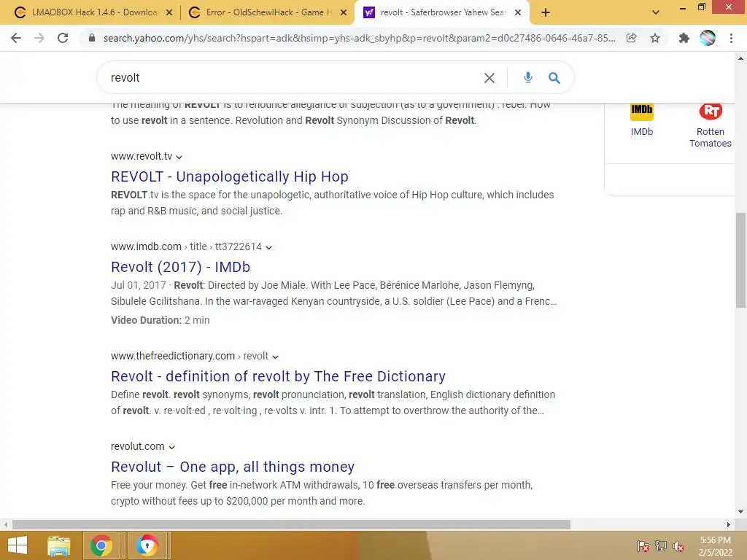
Task: Open the tab search chevron
Action: 656,12
